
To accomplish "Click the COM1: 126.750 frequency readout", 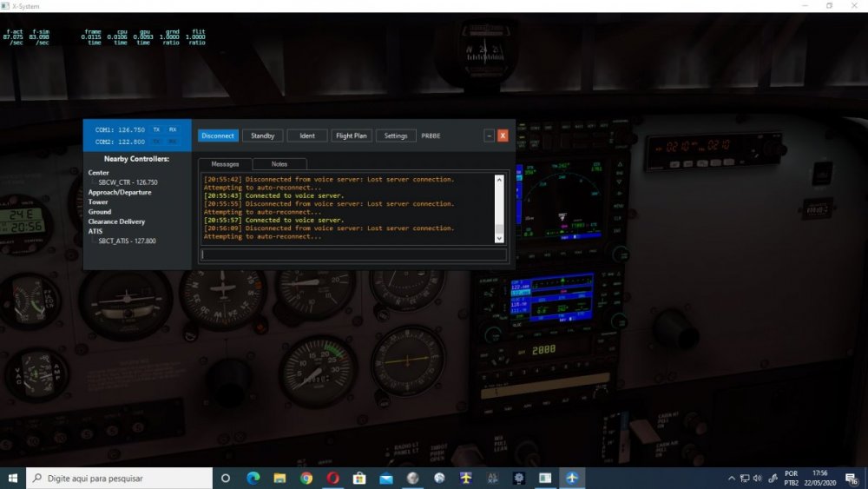I will 120,129.
